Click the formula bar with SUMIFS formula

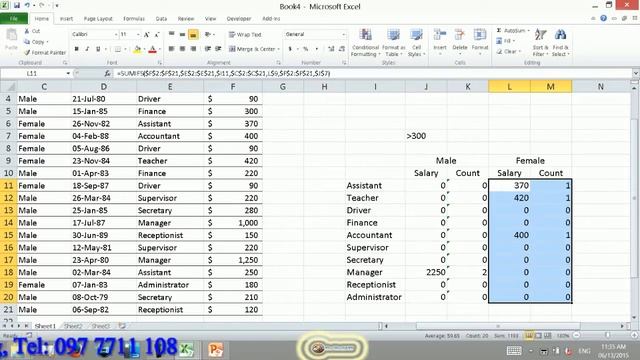[372, 73]
